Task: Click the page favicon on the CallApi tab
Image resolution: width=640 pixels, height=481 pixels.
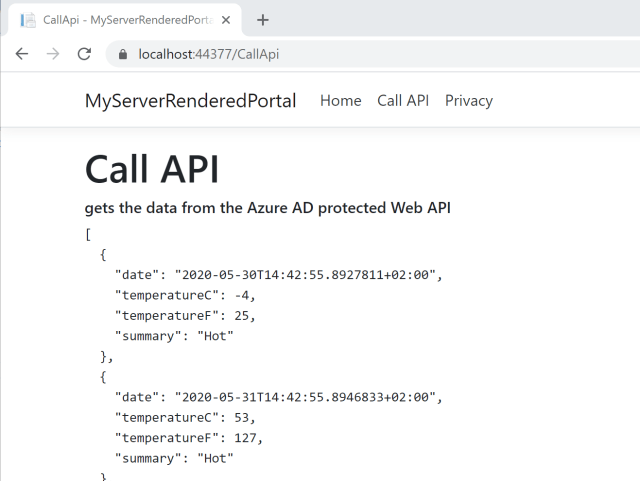Action: tap(27, 20)
